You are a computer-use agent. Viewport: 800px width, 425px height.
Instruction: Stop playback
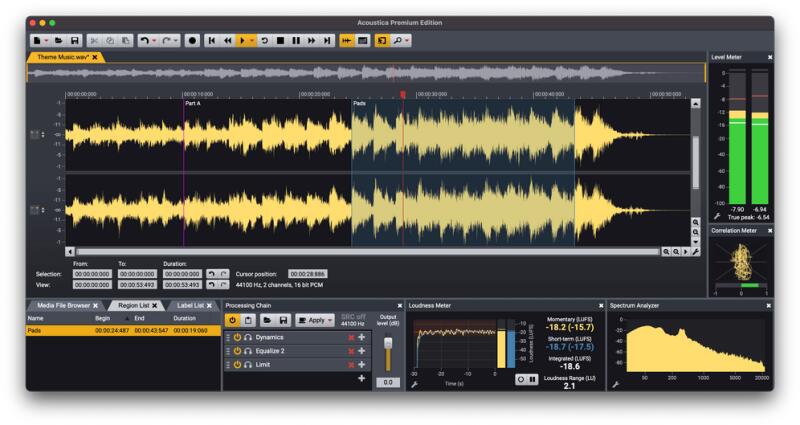(280, 40)
